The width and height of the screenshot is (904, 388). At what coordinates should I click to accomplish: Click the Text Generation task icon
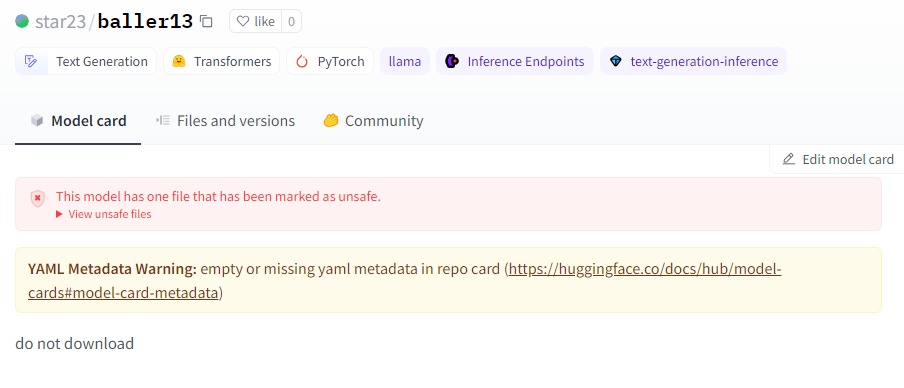[x=32, y=61]
